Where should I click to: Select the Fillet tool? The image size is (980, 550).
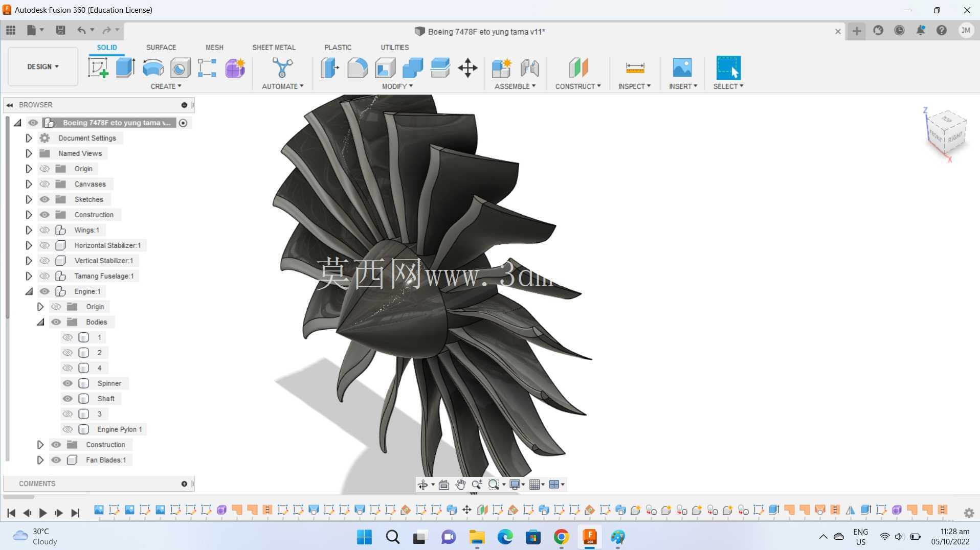pyautogui.click(x=358, y=67)
